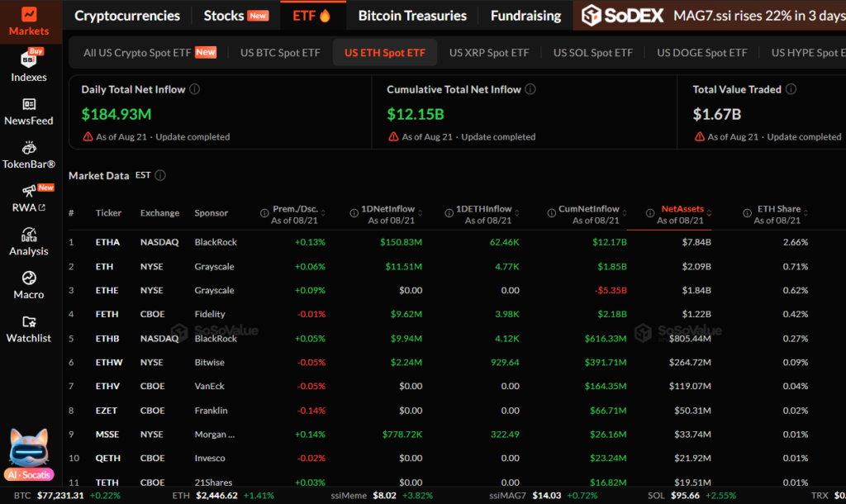
Task: Click info icon beside Total Value Traded
Action: [791, 89]
